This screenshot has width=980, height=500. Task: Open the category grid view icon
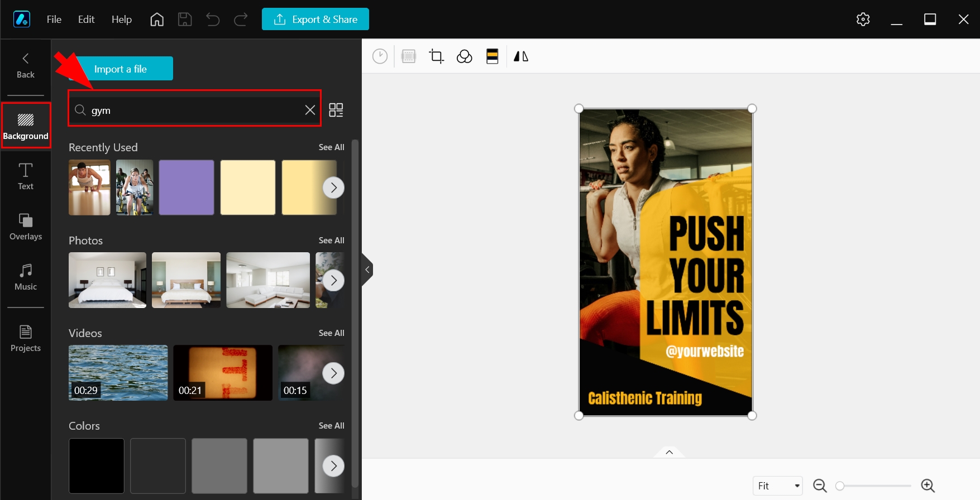coord(336,110)
